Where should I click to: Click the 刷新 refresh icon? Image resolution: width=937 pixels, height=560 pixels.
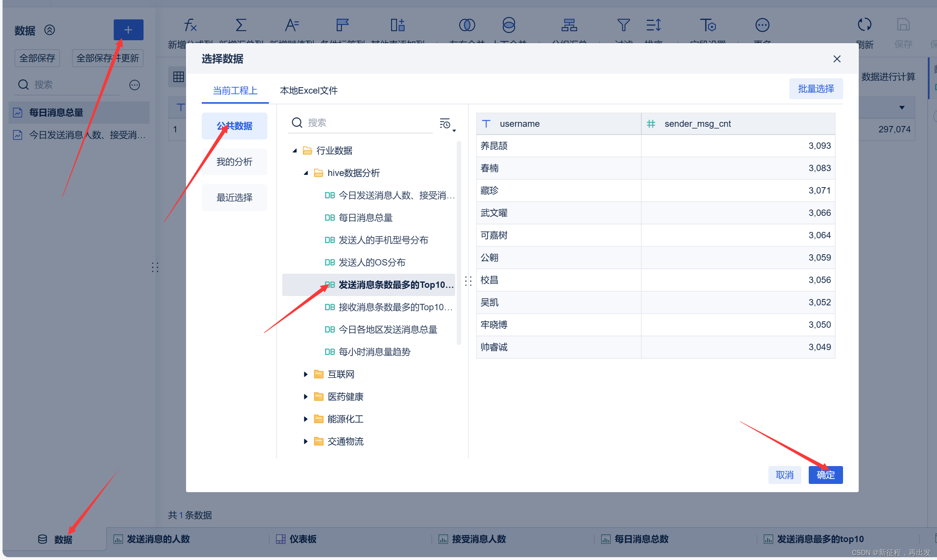(x=865, y=25)
